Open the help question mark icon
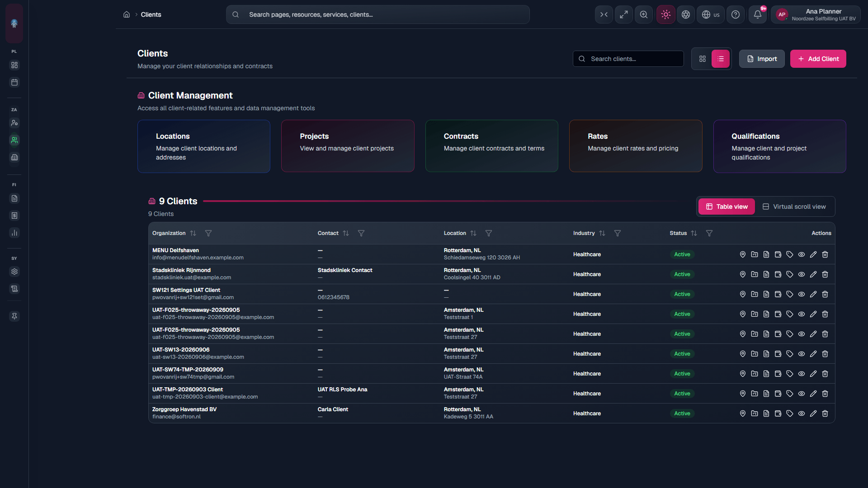 (x=736, y=14)
